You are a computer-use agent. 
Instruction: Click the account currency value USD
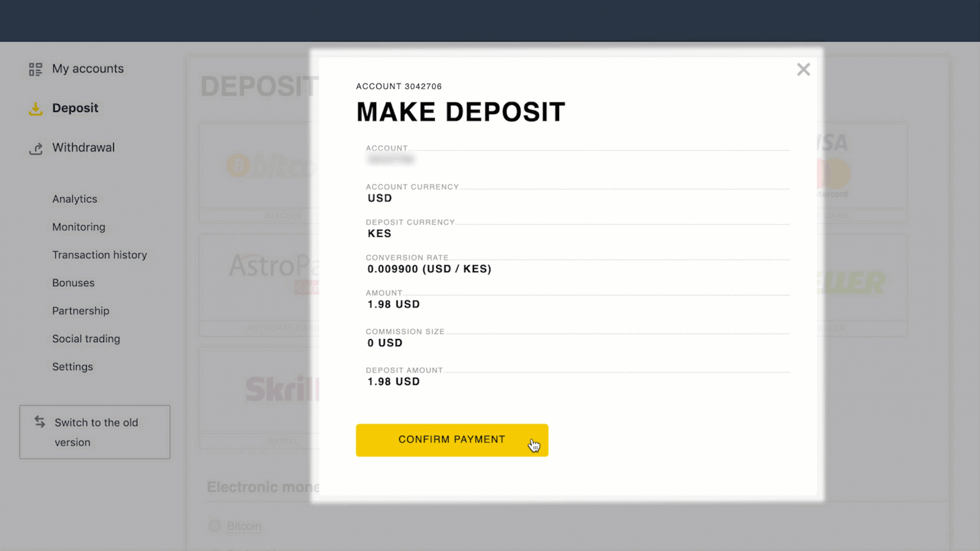coord(380,199)
